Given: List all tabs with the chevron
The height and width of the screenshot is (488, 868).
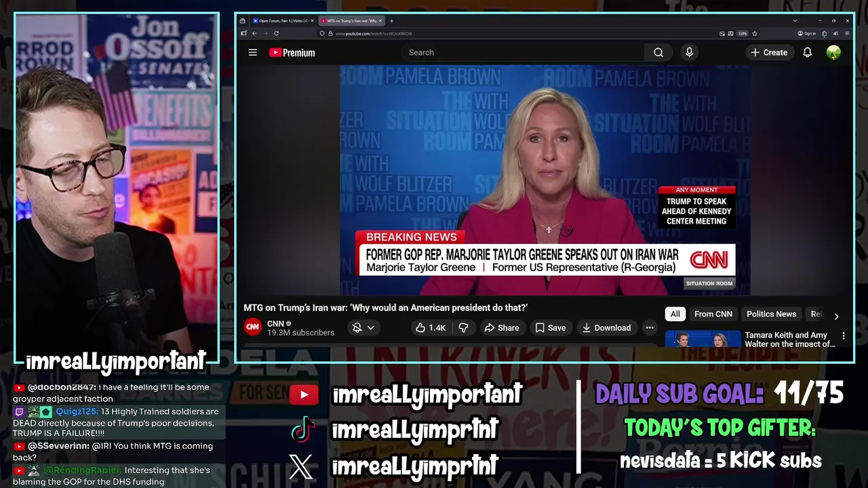Looking at the screenshot, I should coord(795,21).
